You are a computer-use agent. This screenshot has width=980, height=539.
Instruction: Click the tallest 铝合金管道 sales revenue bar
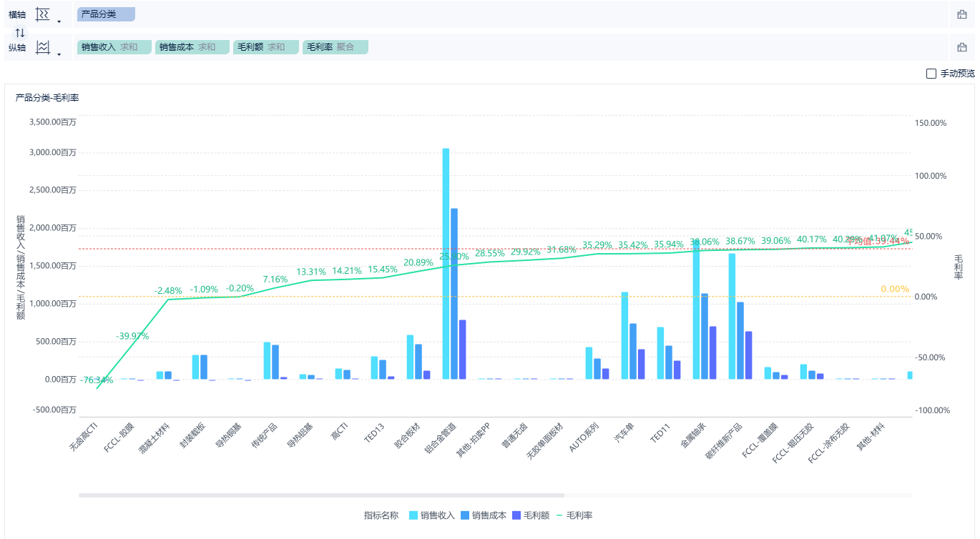pyautogui.click(x=446, y=264)
